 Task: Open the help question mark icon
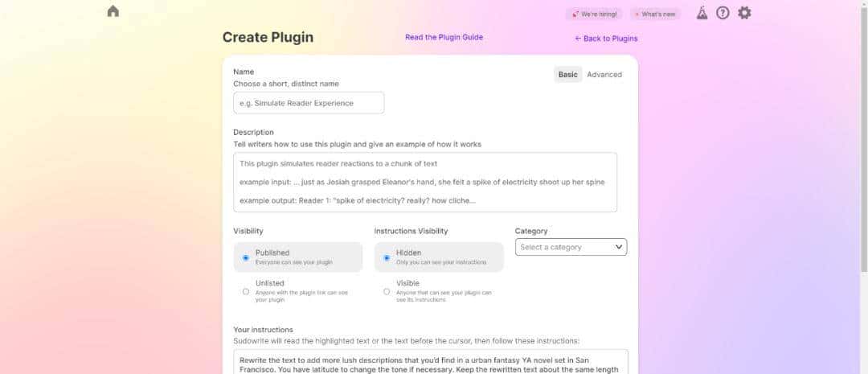[x=723, y=13]
